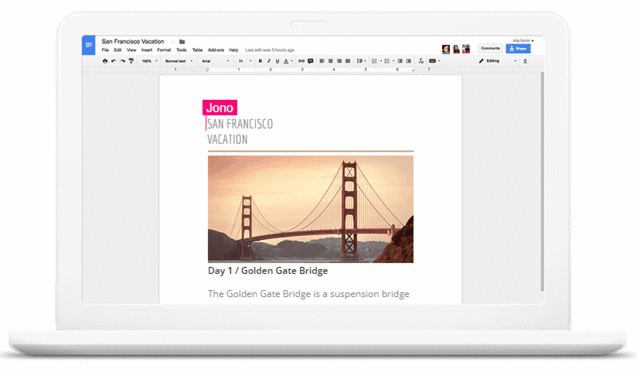The image size is (640, 376).
Task: Click the pink Jono cursor label
Action: pos(220,108)
